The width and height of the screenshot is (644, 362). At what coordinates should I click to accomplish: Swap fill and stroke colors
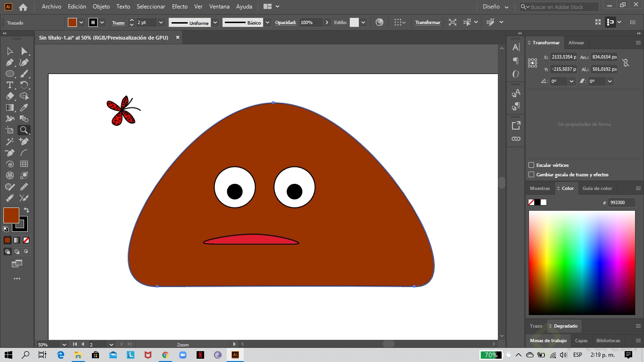tap(26, 210)
